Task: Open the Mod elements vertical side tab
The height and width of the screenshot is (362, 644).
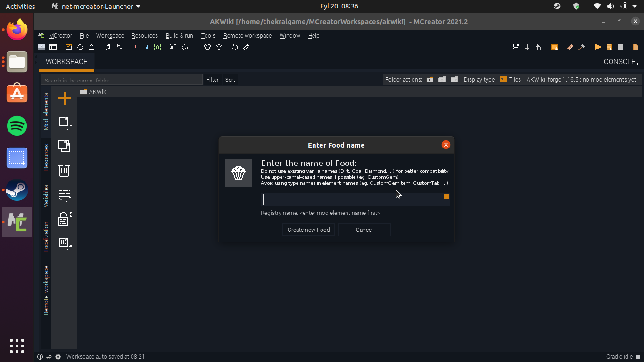Action: point(46,111)
